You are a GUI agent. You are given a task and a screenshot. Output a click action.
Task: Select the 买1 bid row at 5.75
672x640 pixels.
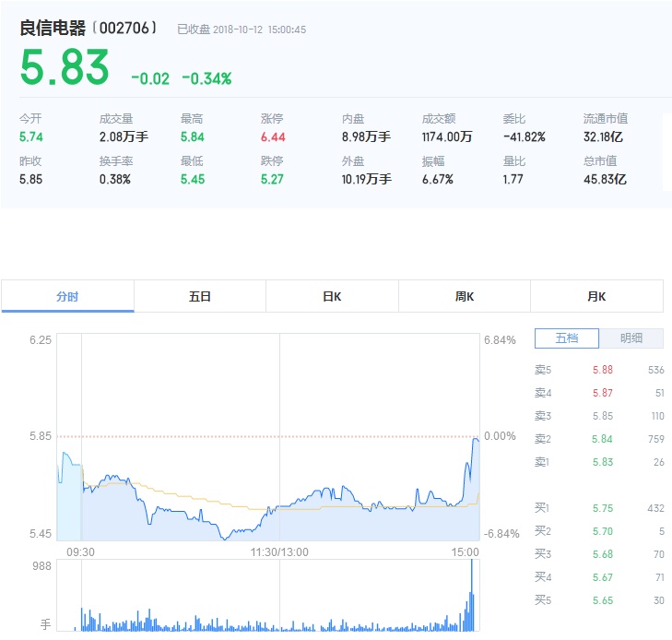click(599, 508)
